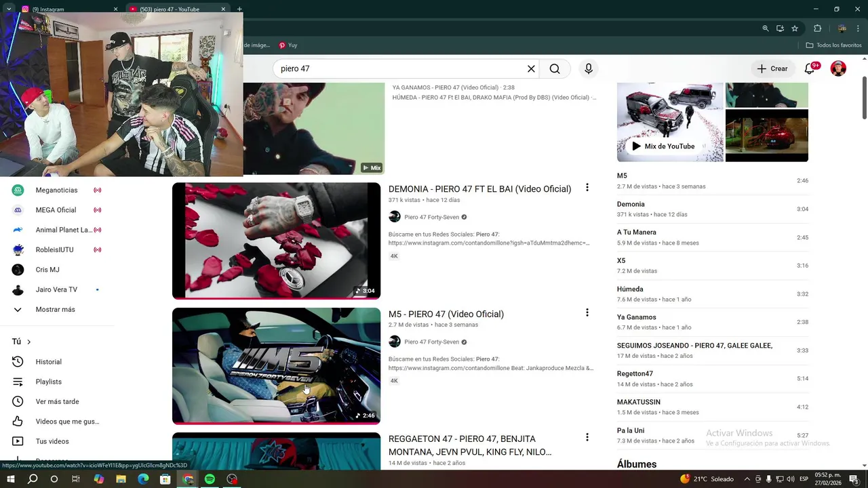Open options menu for M5 video
Screen dimensions: 868x488
(587, 312)
